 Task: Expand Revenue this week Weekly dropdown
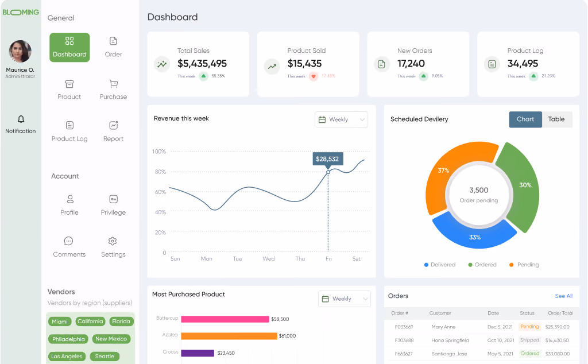tap(341, 119)
